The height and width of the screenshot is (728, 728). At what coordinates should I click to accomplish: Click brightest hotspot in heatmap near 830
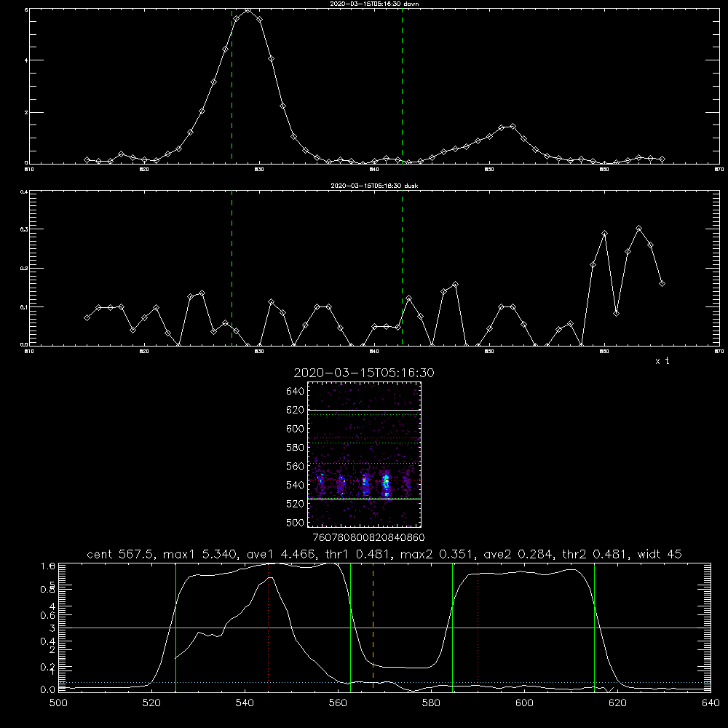pos(385,483)
